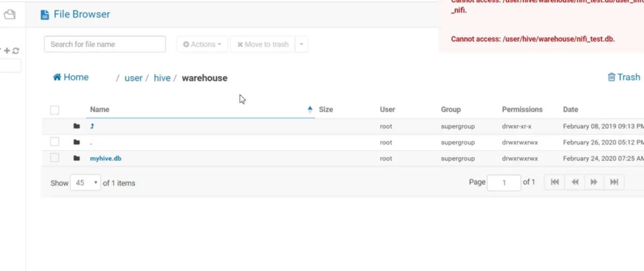
Task: Click the File Browser document icon
Action: tap(45, 15)
